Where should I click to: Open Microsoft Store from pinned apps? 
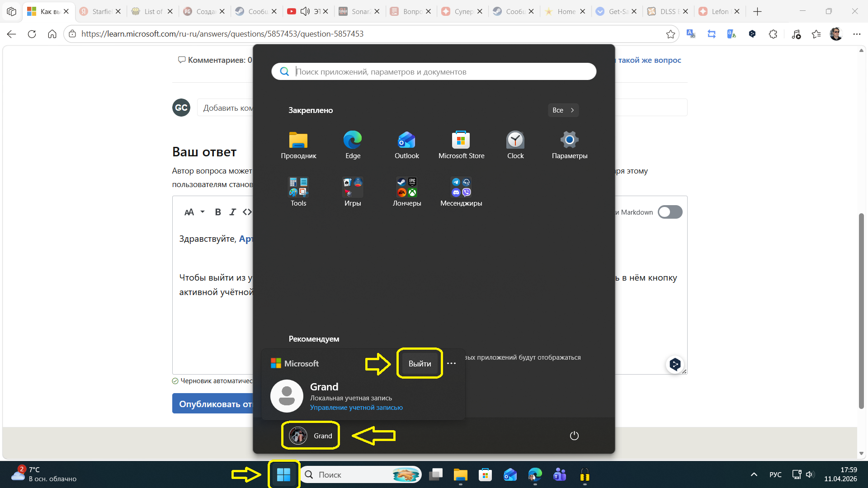pyautogui.click(x=461, y=145)
